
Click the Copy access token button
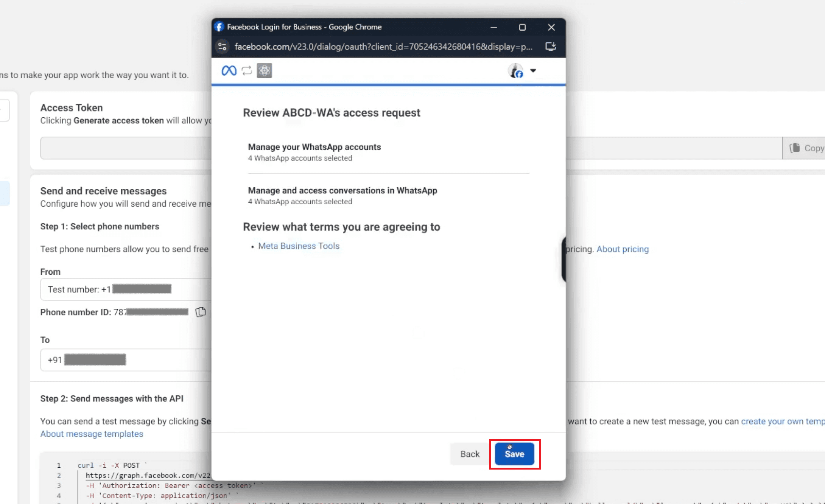806,148
